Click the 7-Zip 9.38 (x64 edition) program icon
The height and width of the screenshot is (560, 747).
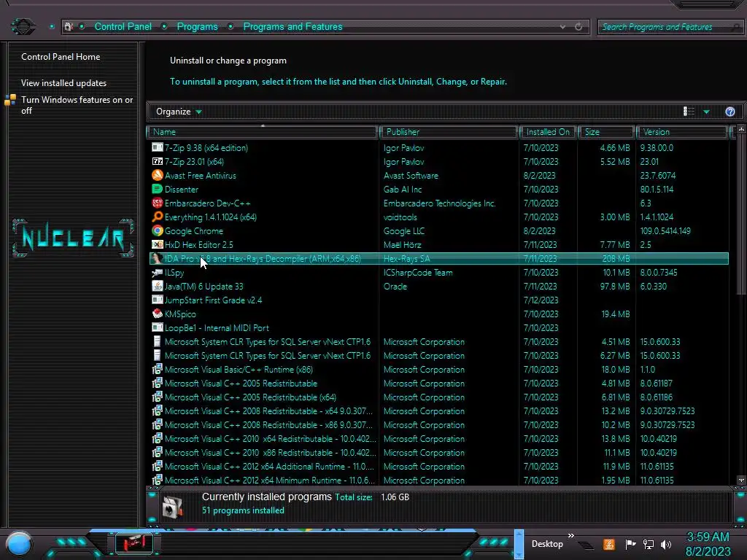[x=158, y=147]
